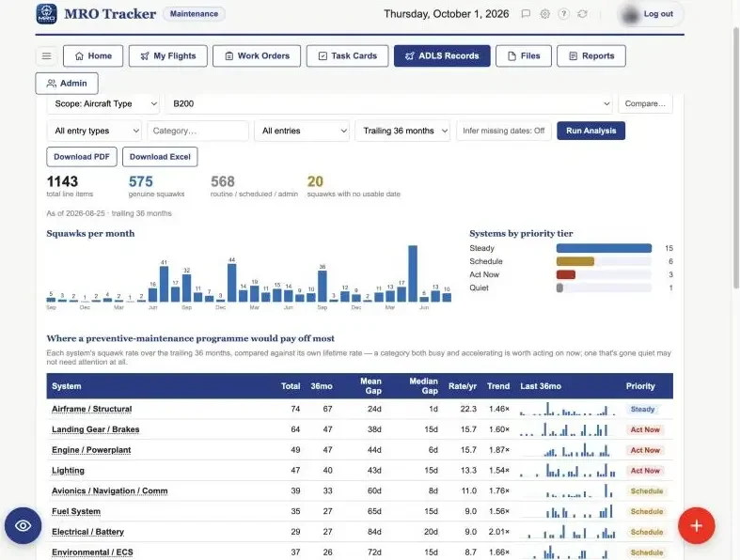Click the help question mark icon
740x560 pixels.
point(563,14)
